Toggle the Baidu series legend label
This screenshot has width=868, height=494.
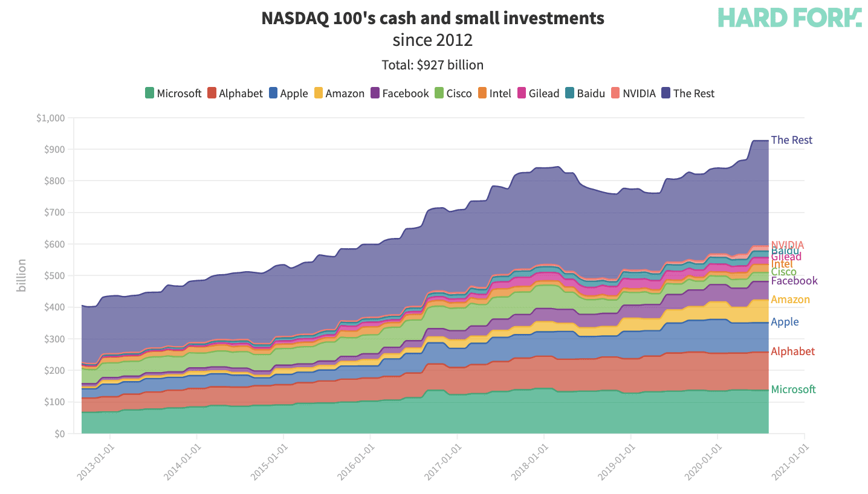pos(591,94)
